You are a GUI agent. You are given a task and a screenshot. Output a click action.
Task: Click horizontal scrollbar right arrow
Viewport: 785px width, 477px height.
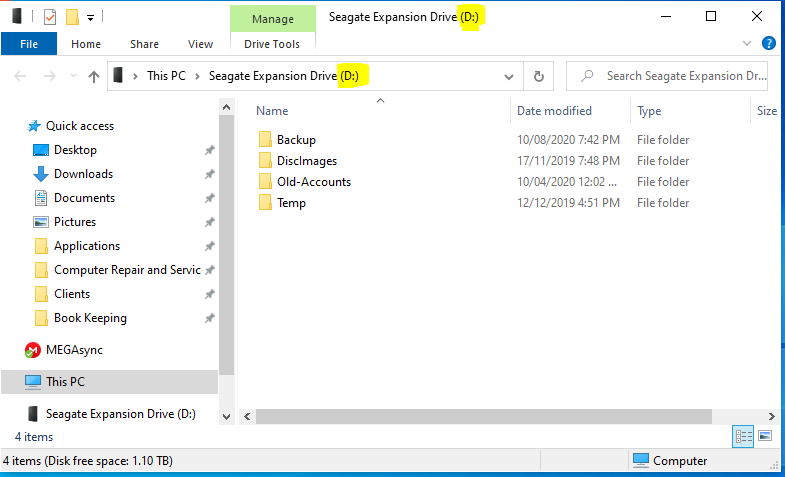point(771,416)
